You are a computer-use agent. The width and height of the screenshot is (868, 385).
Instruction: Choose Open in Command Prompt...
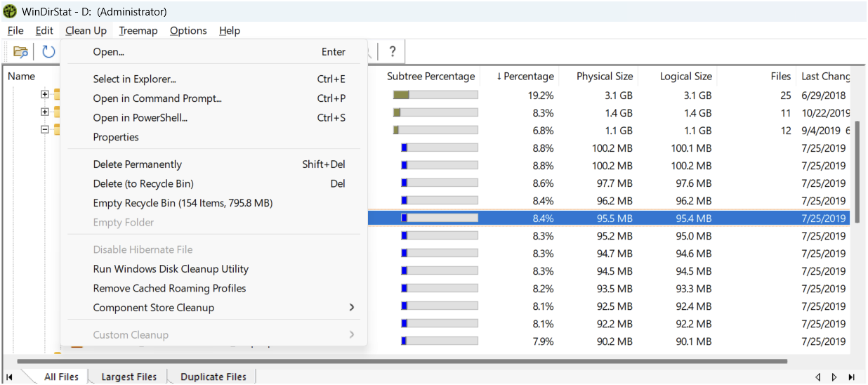coord(213,98)
